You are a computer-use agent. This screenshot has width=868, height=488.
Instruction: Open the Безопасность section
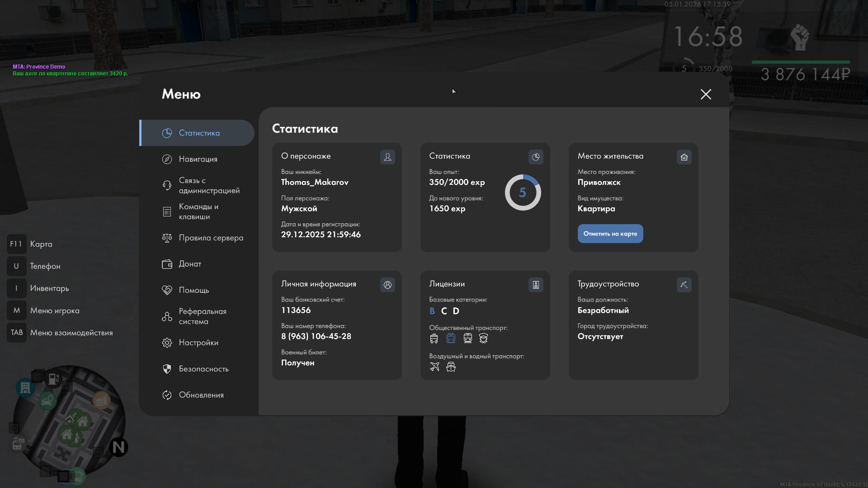click(x=203, y=369)
